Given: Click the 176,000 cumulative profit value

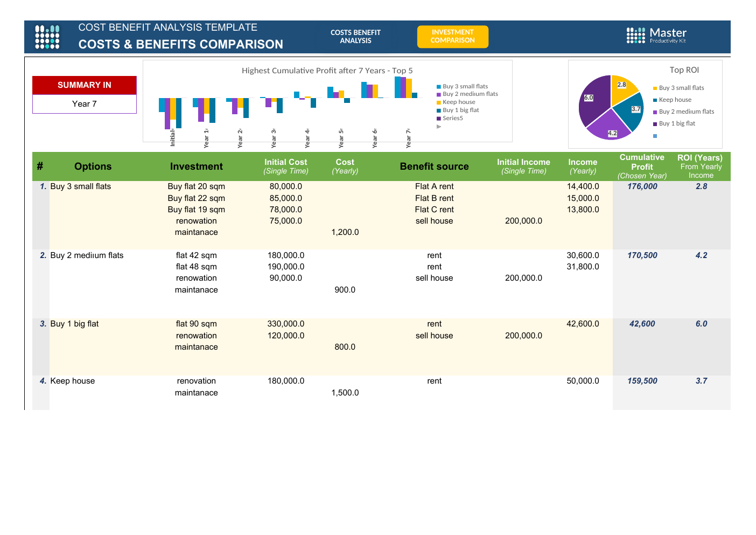Looking at the screenshot, I should pos(642,186).
